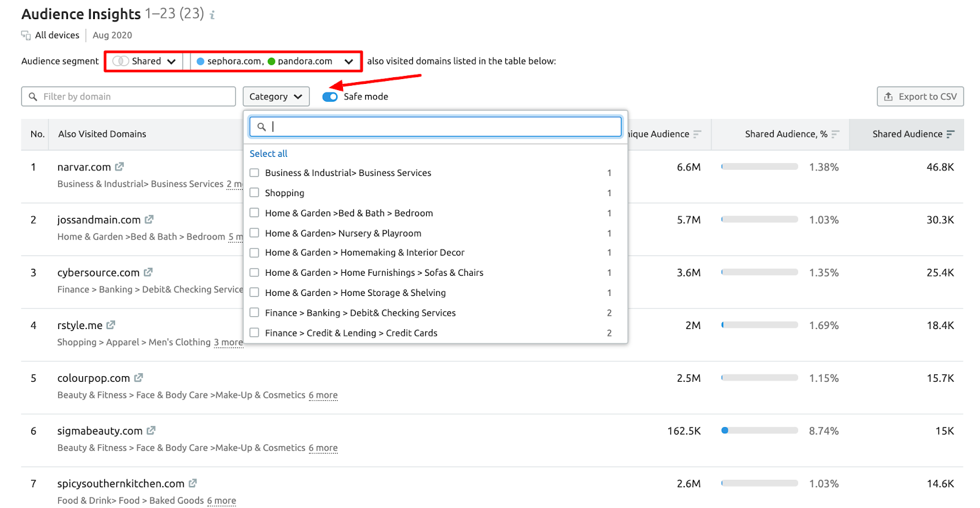This screenshot has height=508, width=980.
Task: Check Home Storage & Shelving category
Action: click(254, 293)
